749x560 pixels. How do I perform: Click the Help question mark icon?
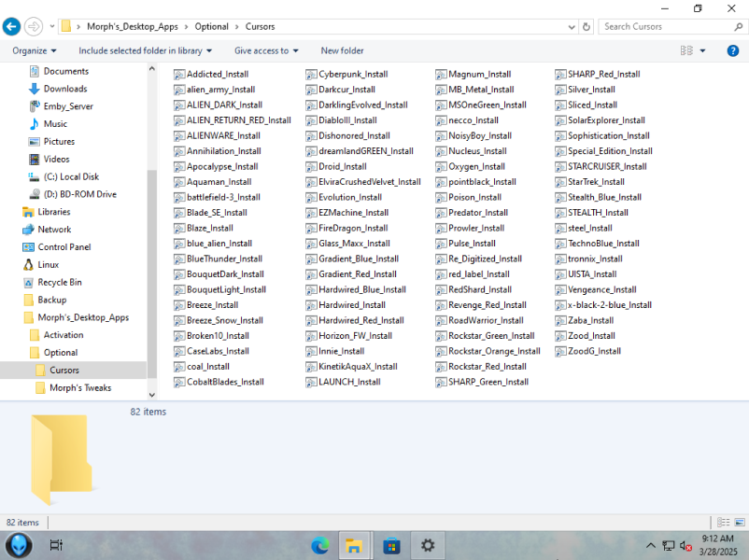(732, 50)
